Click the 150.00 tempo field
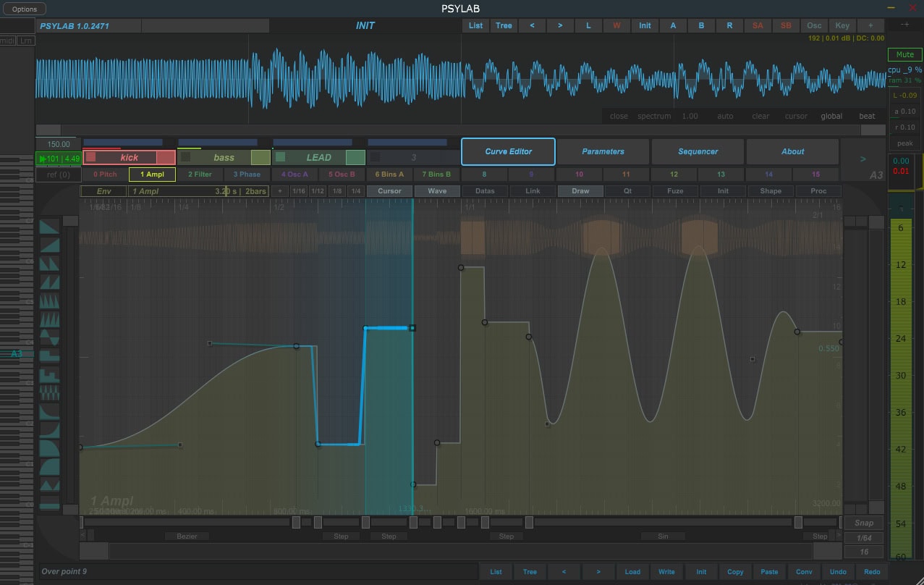 coord(58,144)
